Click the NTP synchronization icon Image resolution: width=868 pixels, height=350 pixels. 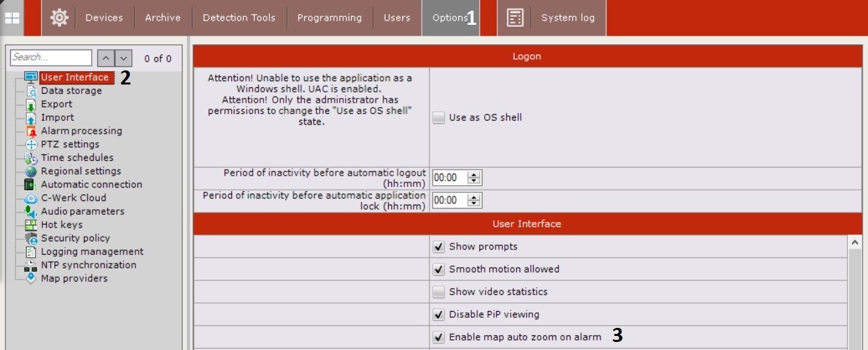click(31, 265)
